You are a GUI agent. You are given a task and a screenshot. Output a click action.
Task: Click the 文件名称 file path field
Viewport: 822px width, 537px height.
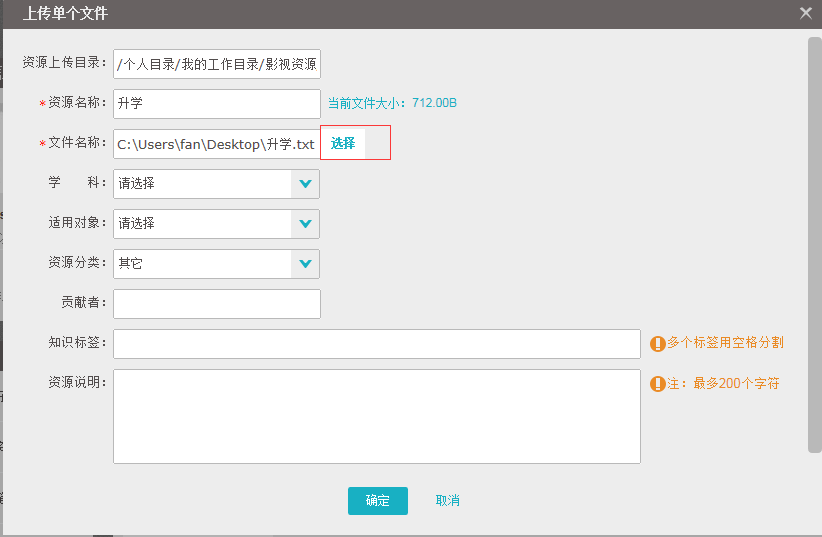(217, 144)
